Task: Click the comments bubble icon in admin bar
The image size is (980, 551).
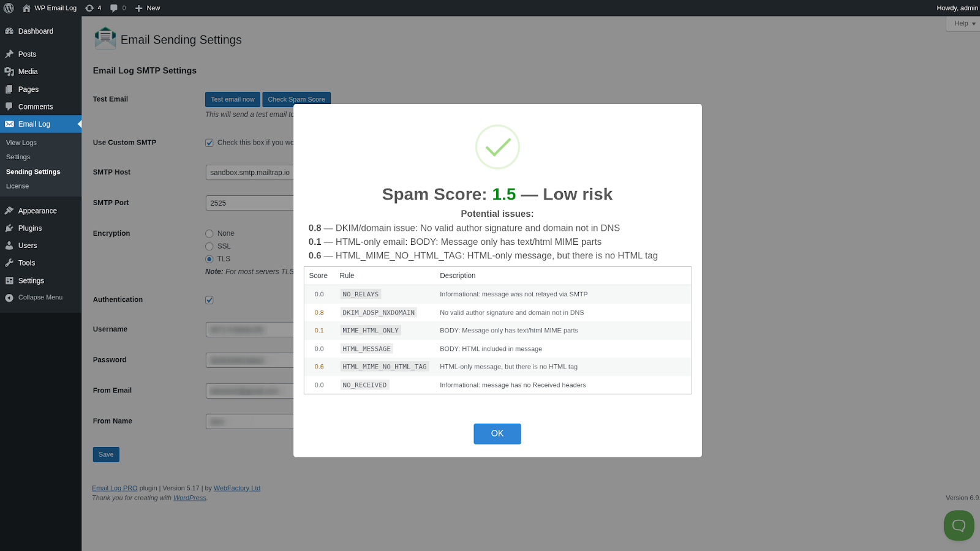Action: click(x=115, y=8)
